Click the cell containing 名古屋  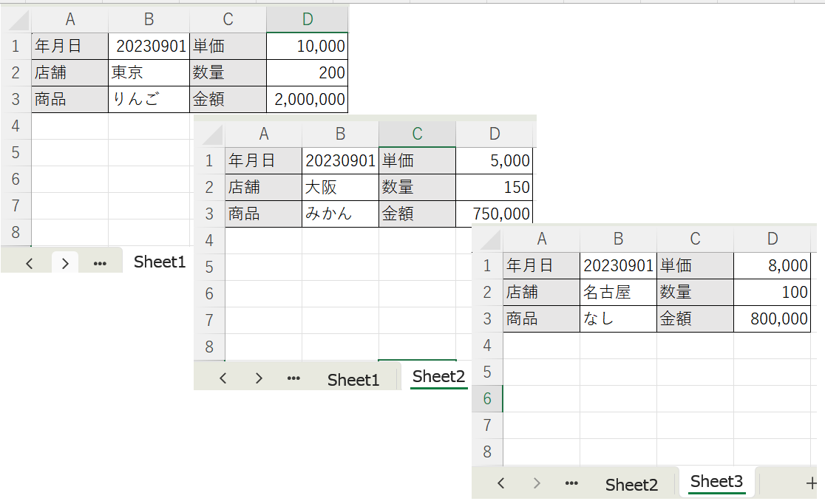coord(618,292)
